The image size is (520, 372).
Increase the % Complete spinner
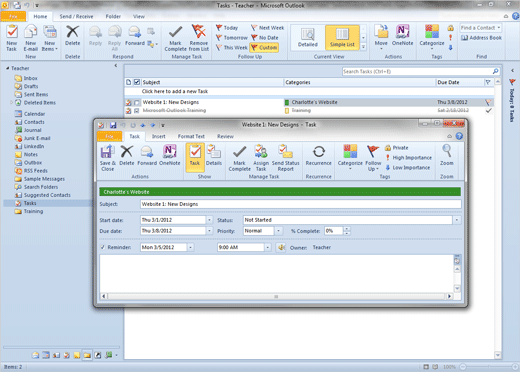pyautogui.click(x=347, y=229)
